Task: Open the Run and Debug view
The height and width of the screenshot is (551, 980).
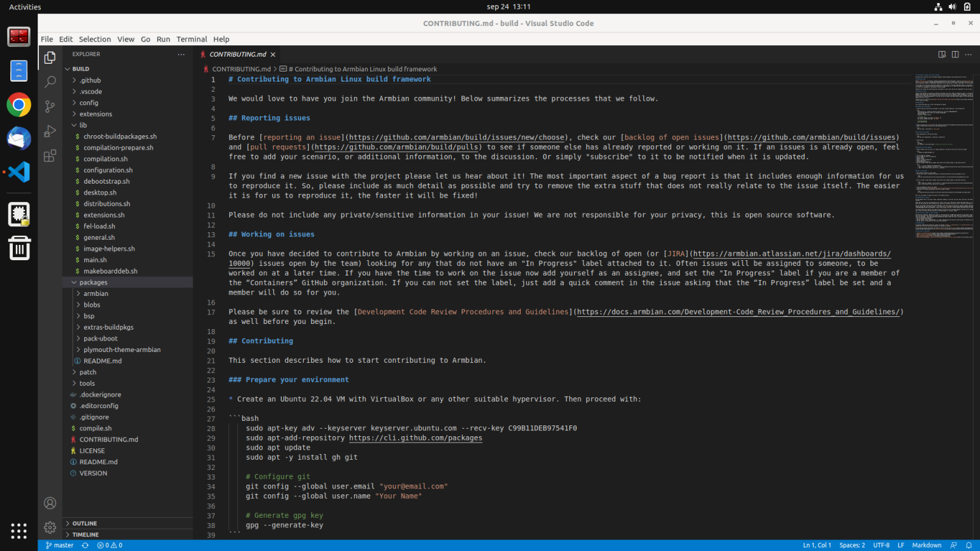Action: (x=50, y=131)
